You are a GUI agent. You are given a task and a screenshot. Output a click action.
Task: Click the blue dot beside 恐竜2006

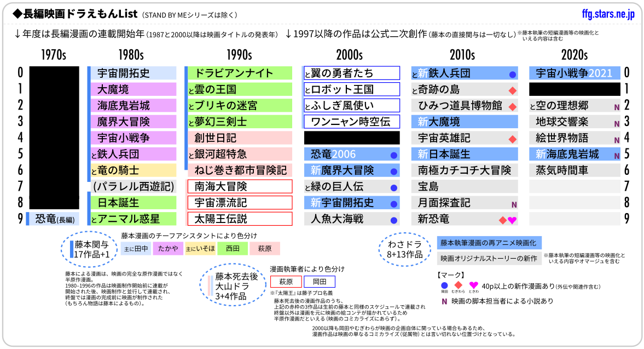coord(393,156)
